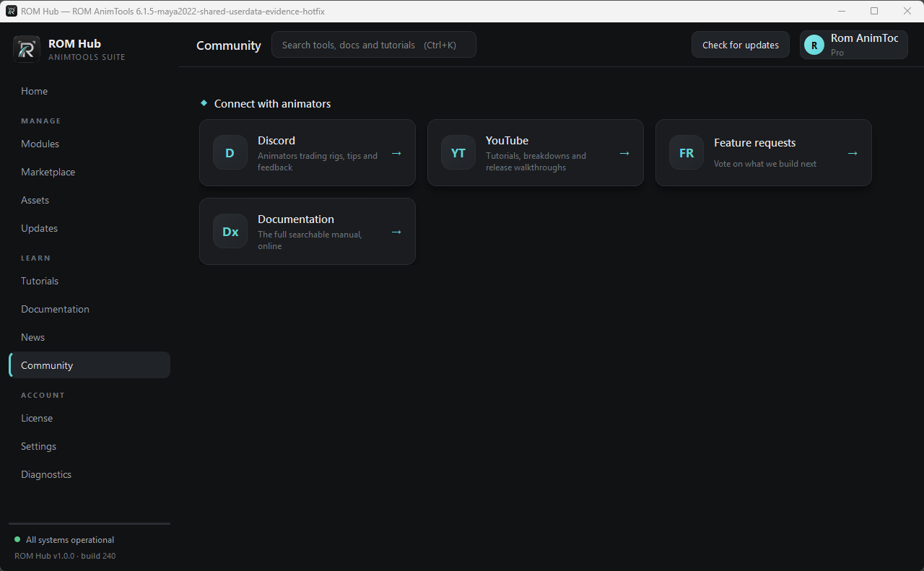
Task: Open the Discord card's D icon
Action: [230, 152]
